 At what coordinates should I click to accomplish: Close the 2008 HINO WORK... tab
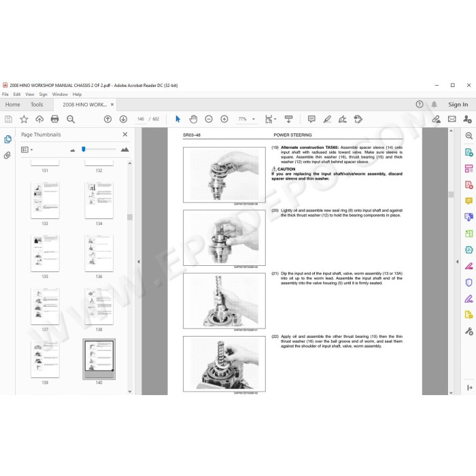[112, 105]
